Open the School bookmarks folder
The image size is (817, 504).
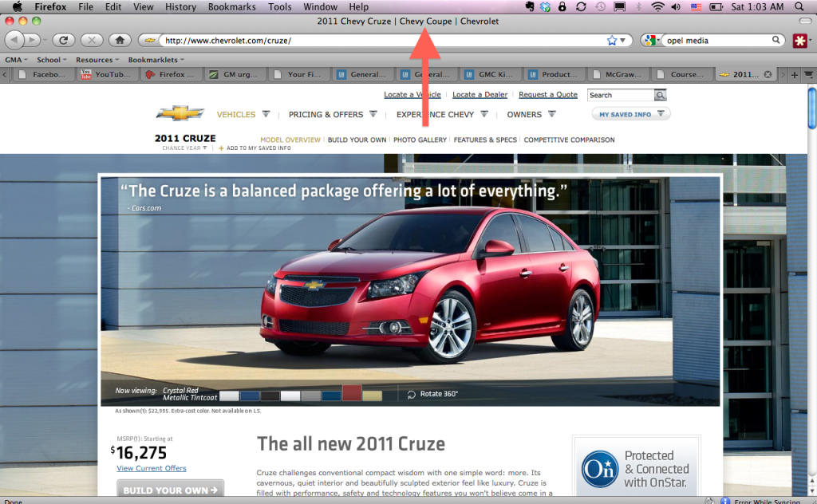pos(52,59)
